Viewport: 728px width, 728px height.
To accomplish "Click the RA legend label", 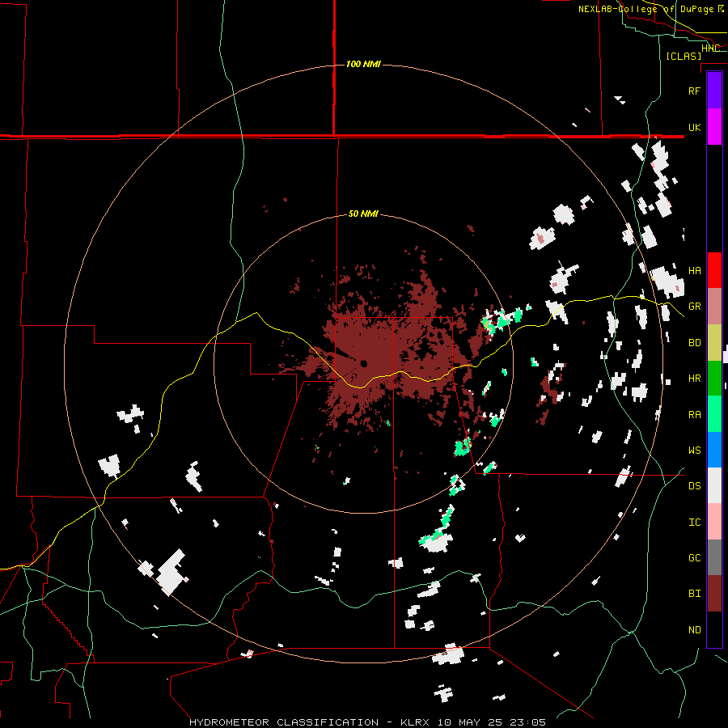I will [x=694, y=415].
